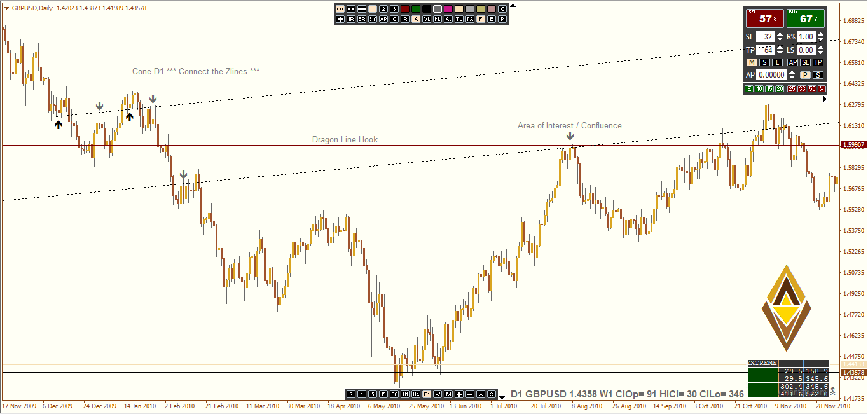Click the red X icon in the lot-size row
868x414 pixels.
point(821,88)
